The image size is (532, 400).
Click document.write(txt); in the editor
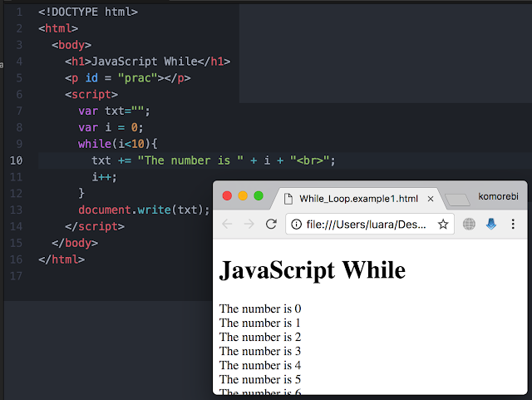pos(144,210)
